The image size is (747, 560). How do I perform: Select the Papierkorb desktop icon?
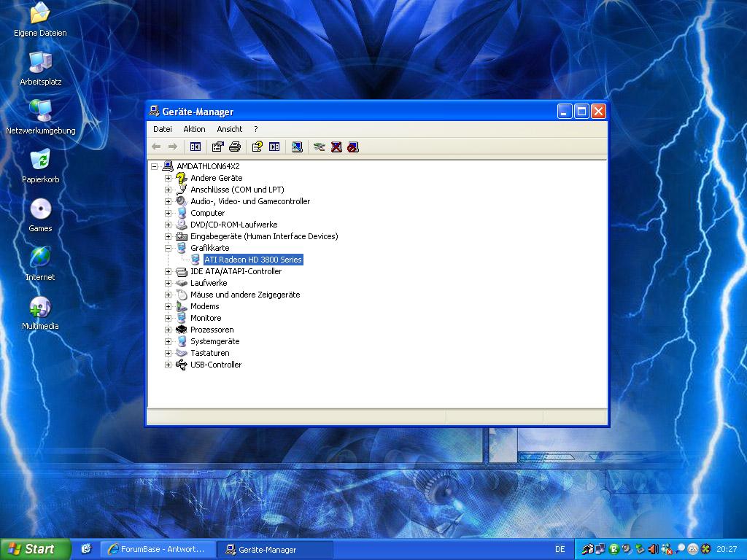pos(41,166)
